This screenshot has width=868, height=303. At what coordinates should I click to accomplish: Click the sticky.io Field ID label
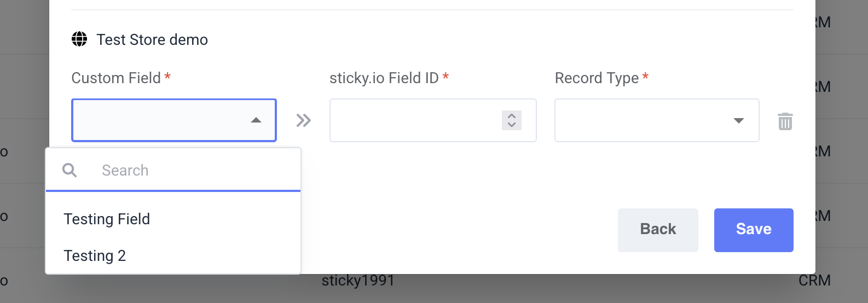tap(384, 78)
